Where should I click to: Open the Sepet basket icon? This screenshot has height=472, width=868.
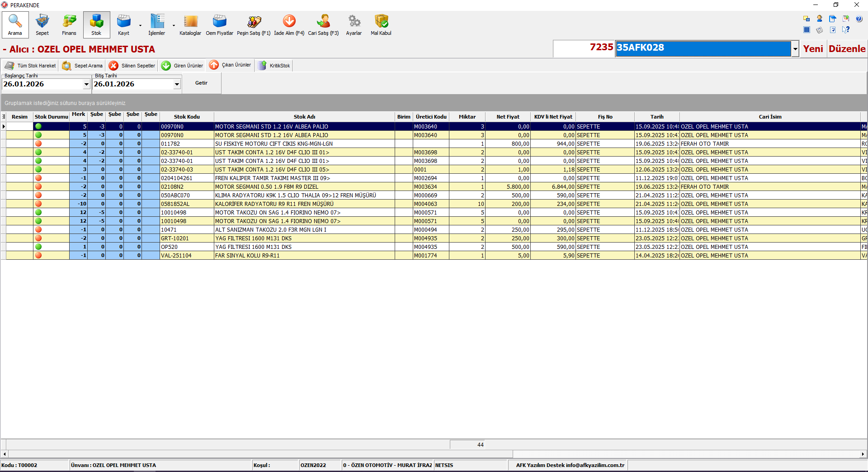[x=42, y=24]
